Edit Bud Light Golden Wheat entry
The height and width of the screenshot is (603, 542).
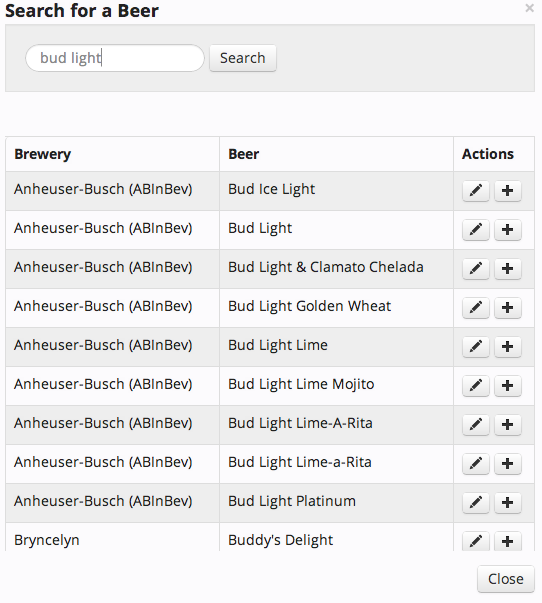coord(476,308)
